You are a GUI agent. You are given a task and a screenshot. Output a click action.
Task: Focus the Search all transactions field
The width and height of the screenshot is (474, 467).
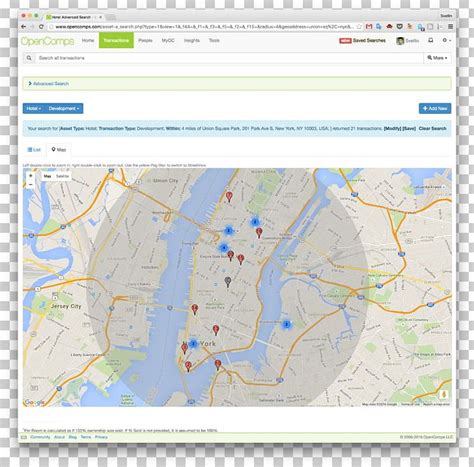tap(229, 58)
